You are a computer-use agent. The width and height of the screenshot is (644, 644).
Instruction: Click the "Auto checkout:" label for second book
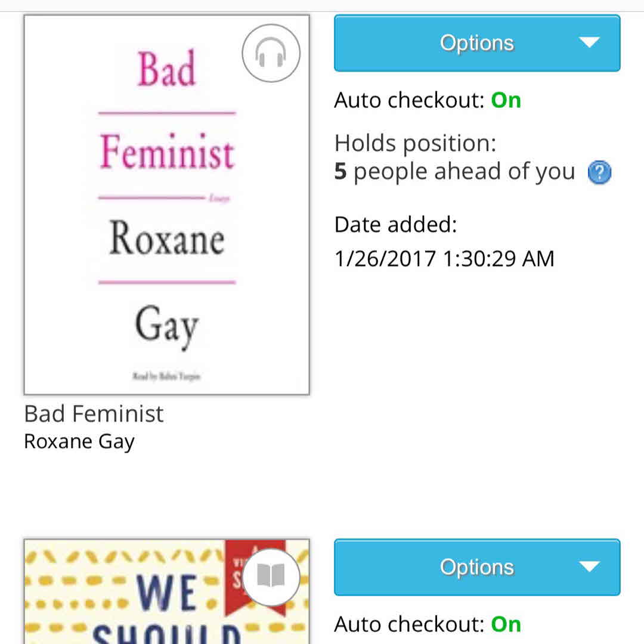409,624
